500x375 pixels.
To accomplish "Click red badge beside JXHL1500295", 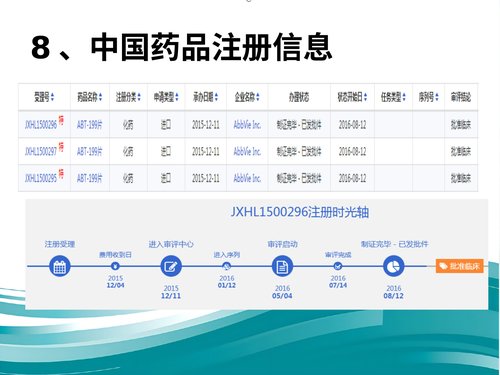I will 61,173.
